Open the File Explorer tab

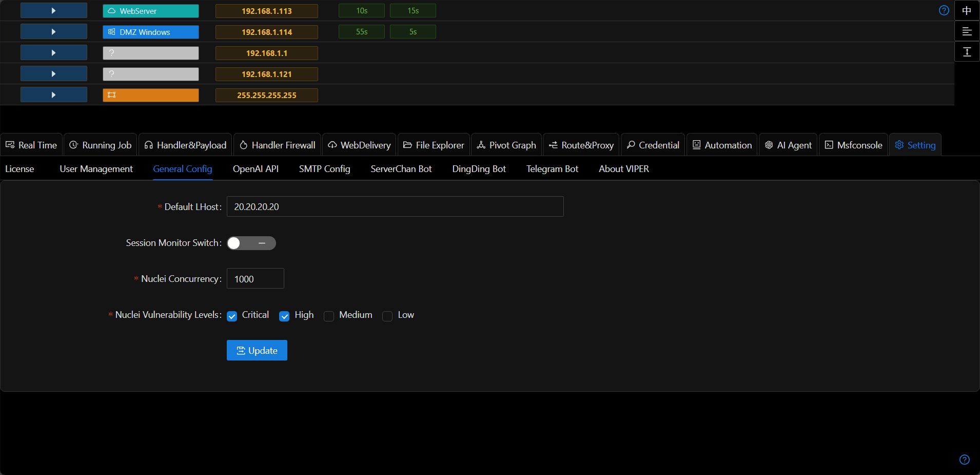[434, 145]
